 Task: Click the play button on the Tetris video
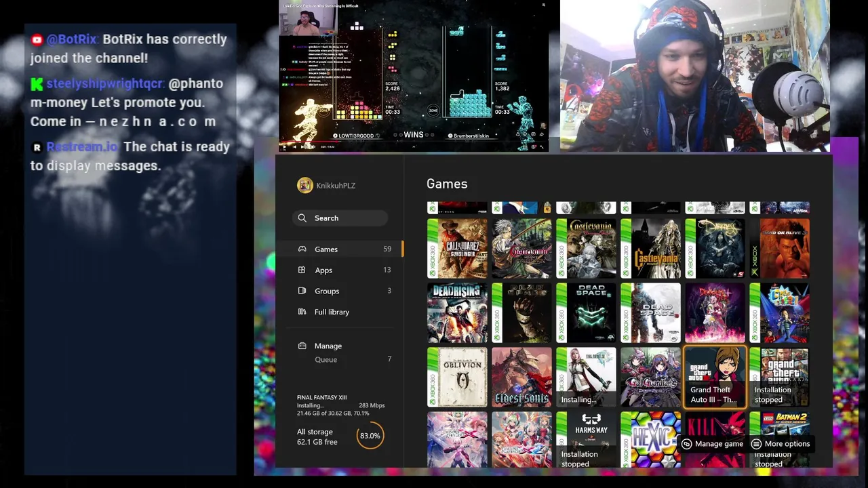284,146
